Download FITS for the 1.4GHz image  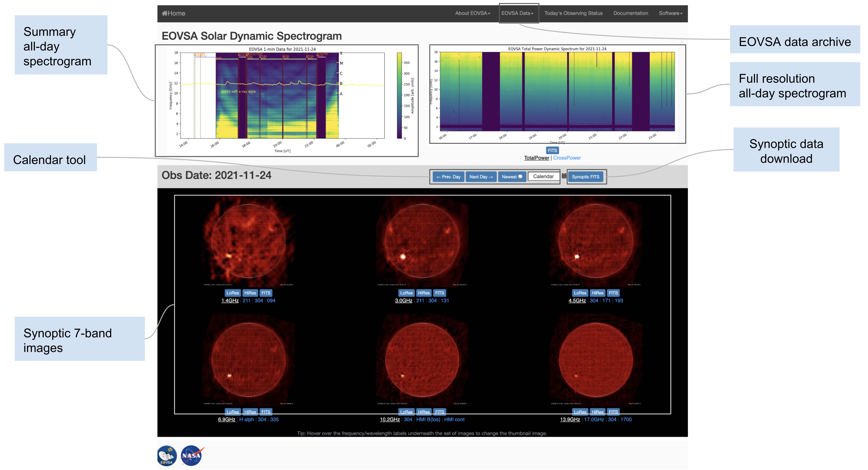[266, 293]
